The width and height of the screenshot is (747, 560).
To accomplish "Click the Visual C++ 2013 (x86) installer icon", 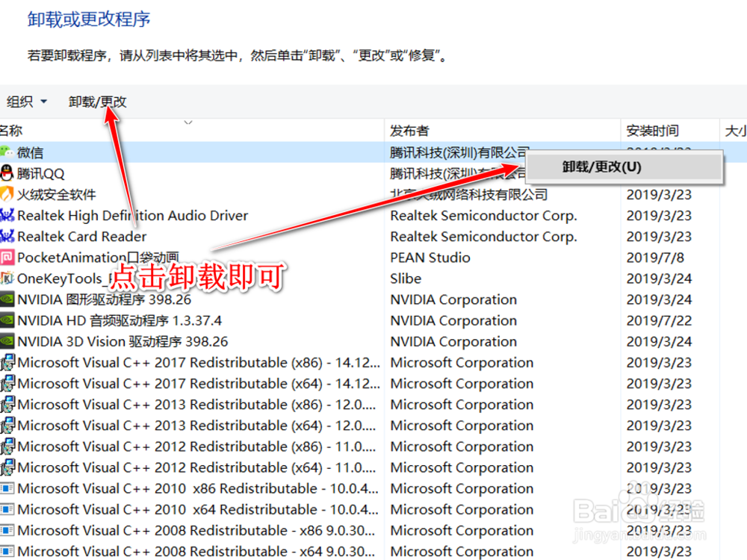I will (7, 404).
